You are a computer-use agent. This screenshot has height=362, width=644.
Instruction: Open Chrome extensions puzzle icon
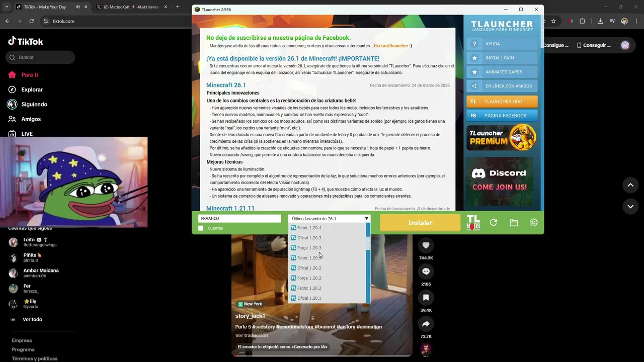pyautogui.click(x=583, y=21)
